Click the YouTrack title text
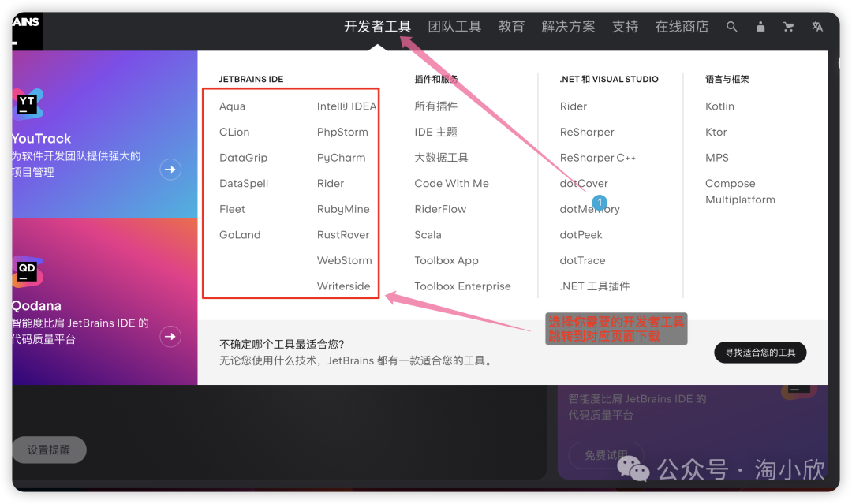The width and height of the screenshot is (852, 504). pyautogui.click(x=41, y=139)
